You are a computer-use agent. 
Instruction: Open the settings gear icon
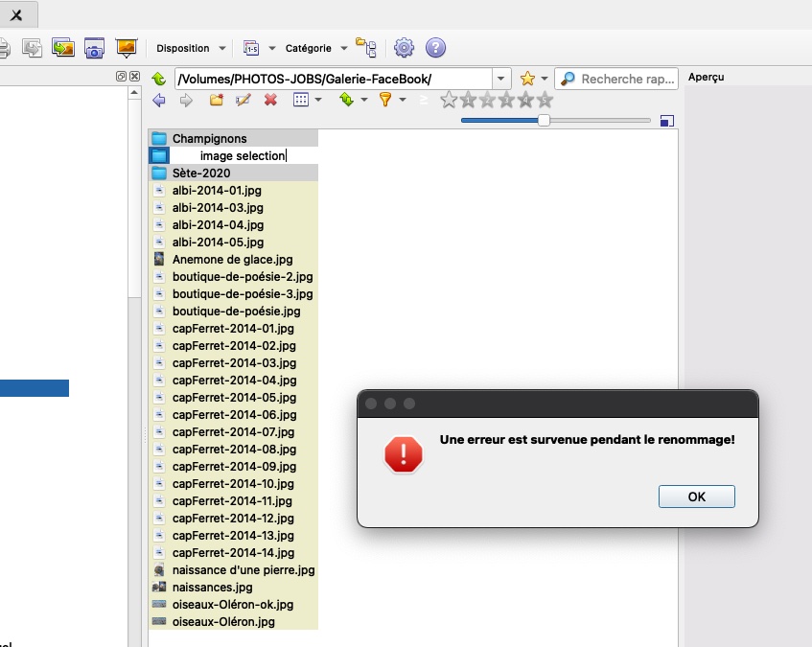click(404, 48)
